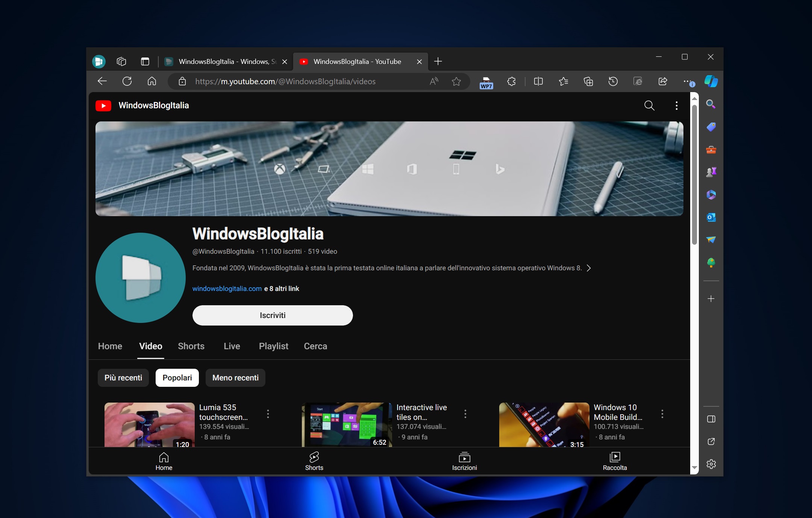Open the workspaces icon in tab bar

(x=121, y=61)
